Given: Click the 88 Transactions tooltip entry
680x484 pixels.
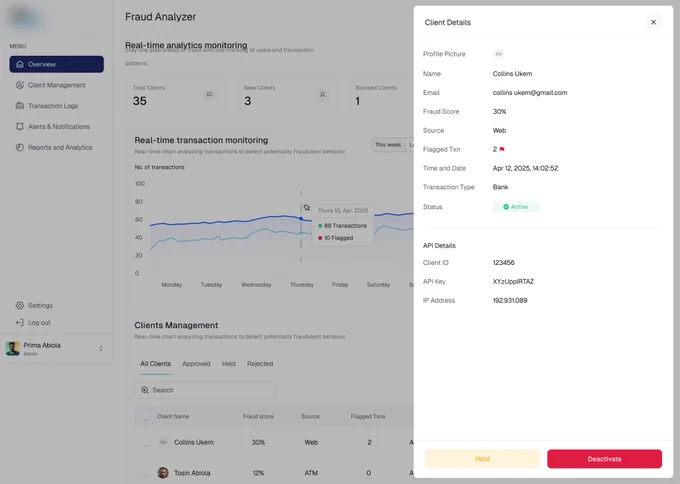Looking at the screenshot, I should coord(342,226).
